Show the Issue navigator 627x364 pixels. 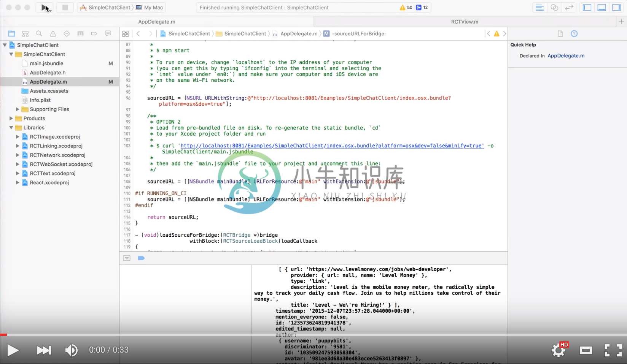(53, 34)
